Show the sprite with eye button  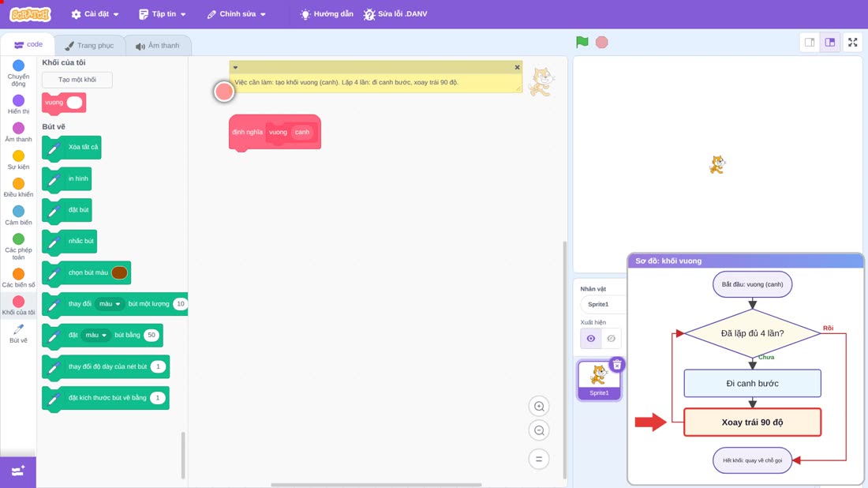click(591, 339)
